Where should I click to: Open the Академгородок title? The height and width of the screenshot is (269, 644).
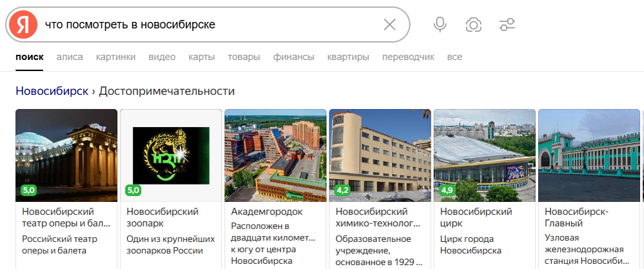267,212
